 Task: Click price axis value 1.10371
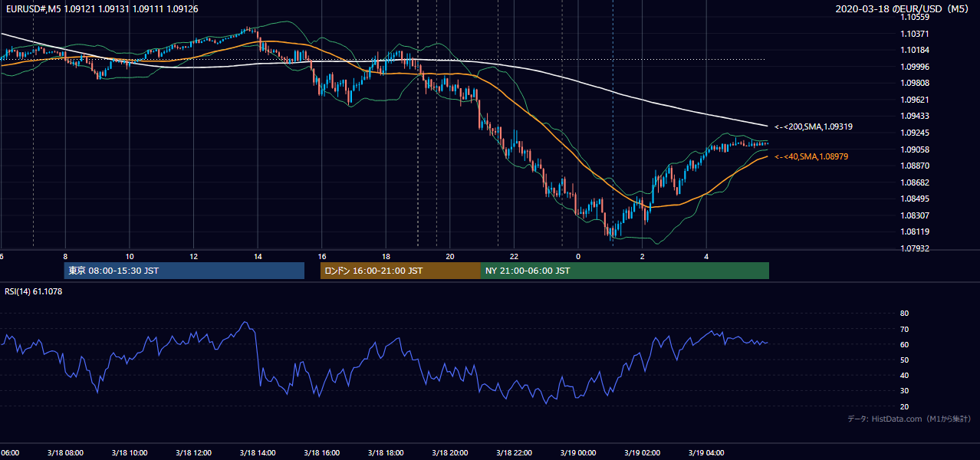click(915, 34)
